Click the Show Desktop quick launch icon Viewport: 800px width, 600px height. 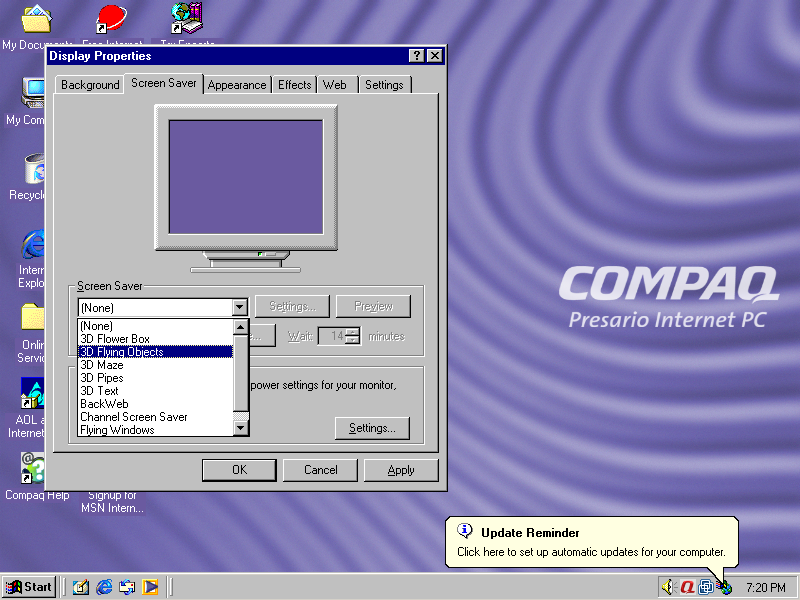[81, 587]
